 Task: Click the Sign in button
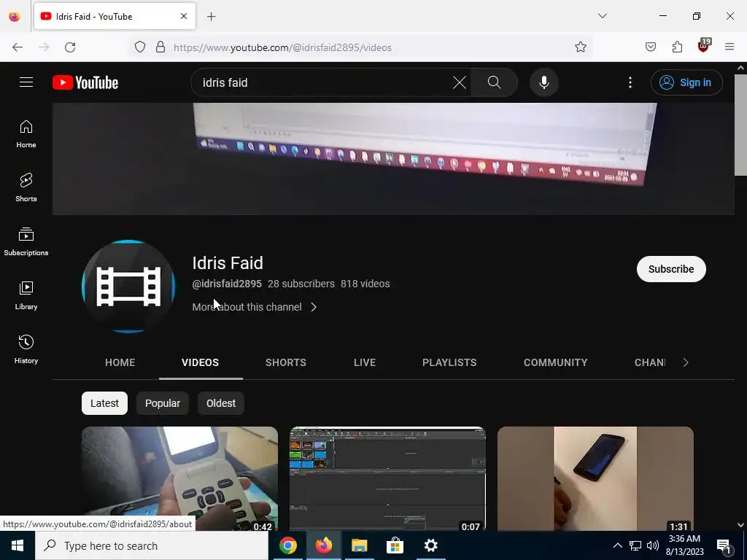[686, 82]
